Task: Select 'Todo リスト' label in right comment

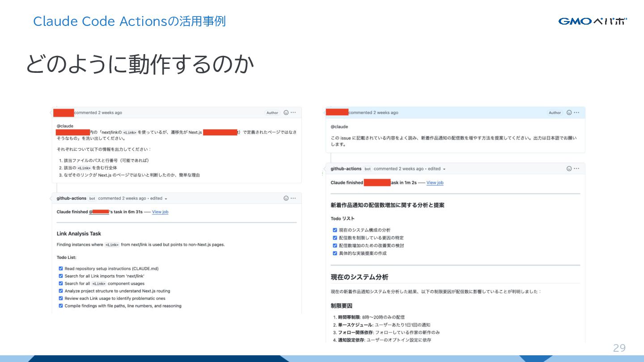Action: [343, 219]
